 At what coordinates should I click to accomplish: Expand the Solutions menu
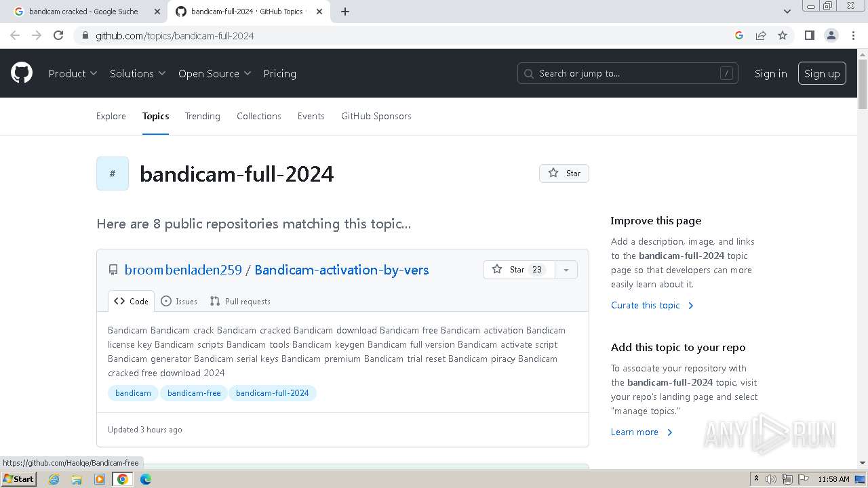pos(138,73)
